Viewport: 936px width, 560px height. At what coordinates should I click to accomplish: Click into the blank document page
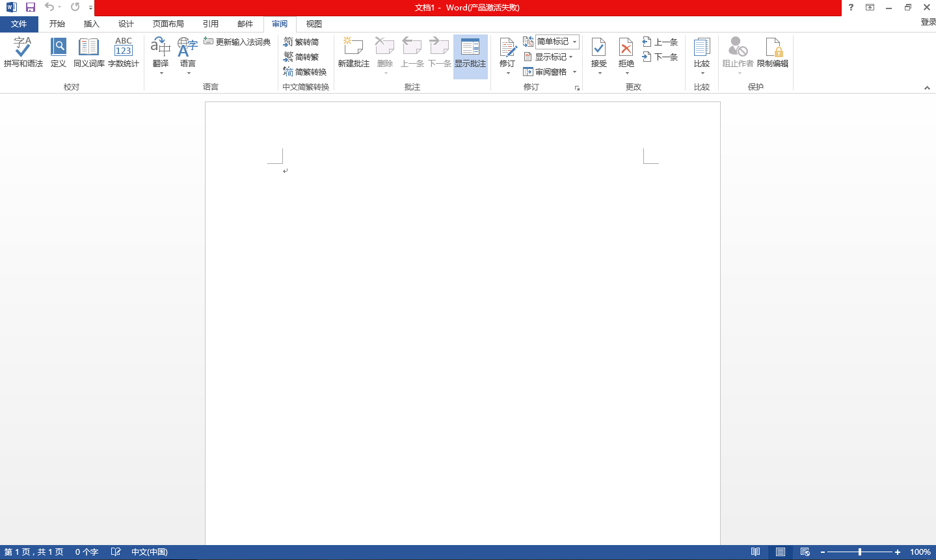click(462, 323)
